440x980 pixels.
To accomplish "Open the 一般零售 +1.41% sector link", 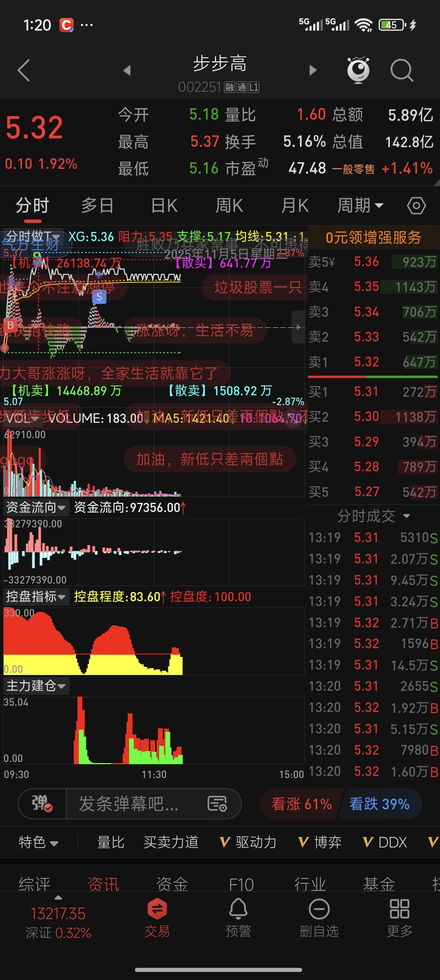I will click(382, 168).
